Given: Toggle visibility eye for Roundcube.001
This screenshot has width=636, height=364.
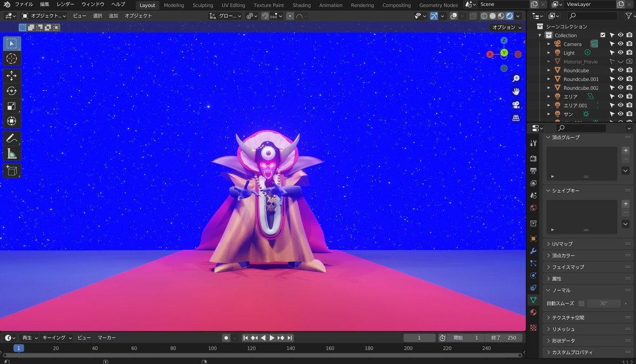Looking at the screenshot, I should [620, 79].
